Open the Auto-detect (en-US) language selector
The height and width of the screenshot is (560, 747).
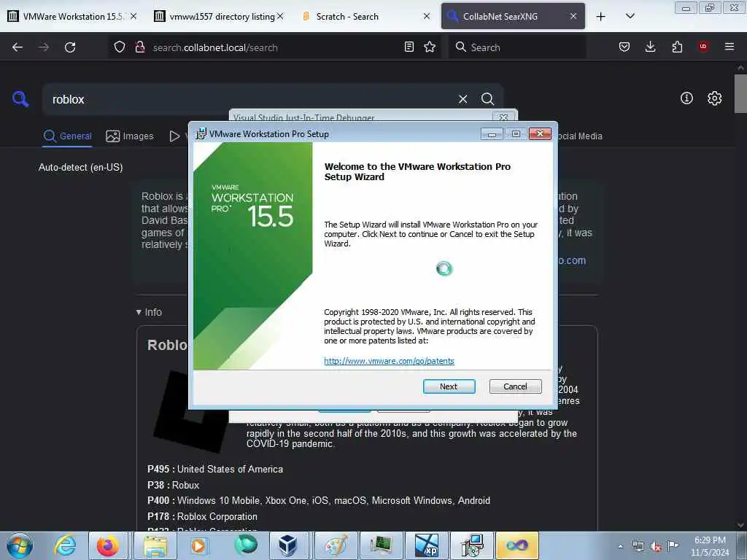pos(80,167)
